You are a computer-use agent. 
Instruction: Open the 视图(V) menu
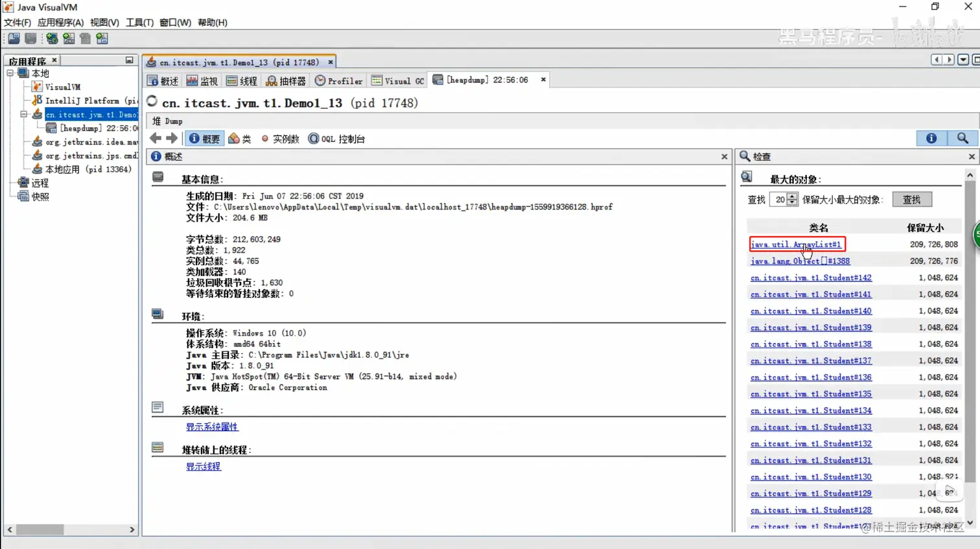(x=104, y=23)
